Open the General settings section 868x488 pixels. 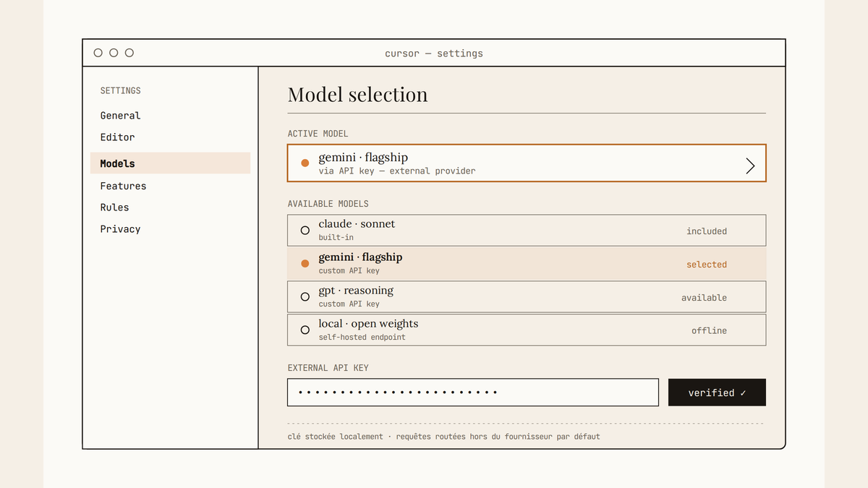tap(120, 116)
